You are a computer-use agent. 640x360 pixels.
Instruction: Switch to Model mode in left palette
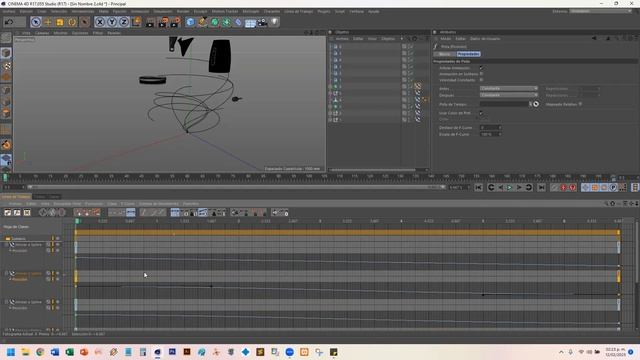(x=6, y=53)
